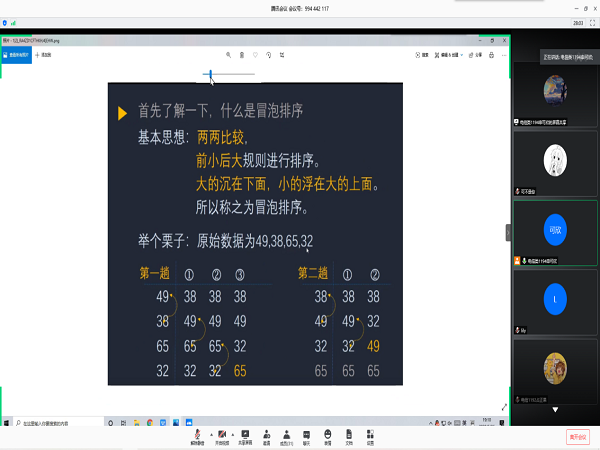Open the share screen option
600x450 pixels.
click(245, 436)
